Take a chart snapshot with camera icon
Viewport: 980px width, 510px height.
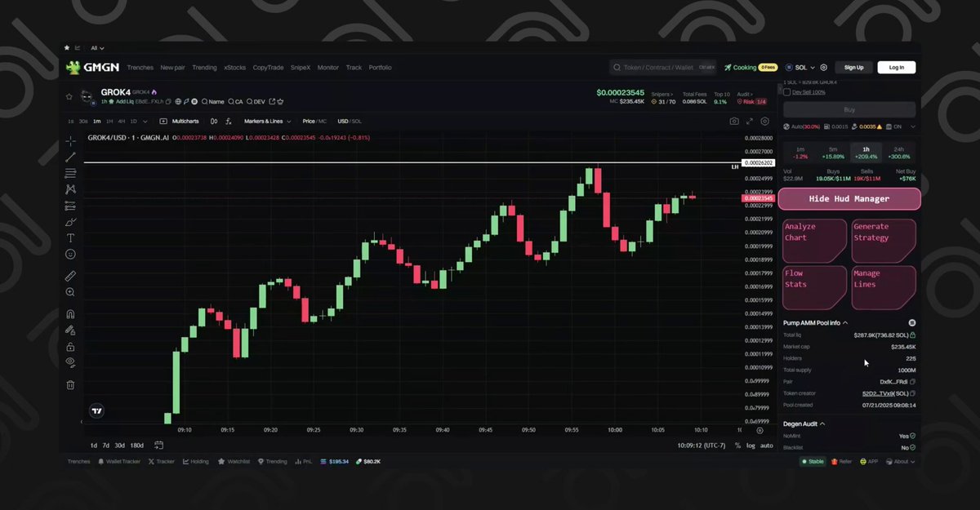point(734,121)
